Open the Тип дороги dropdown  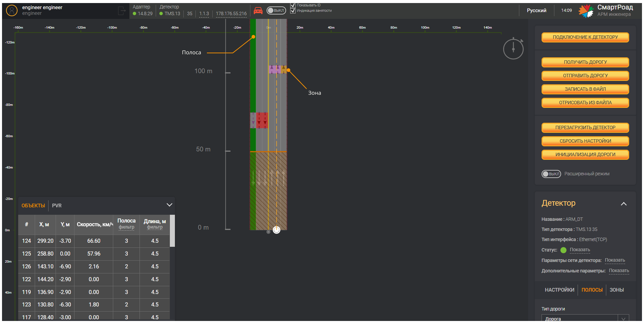[x=585, y=318]
